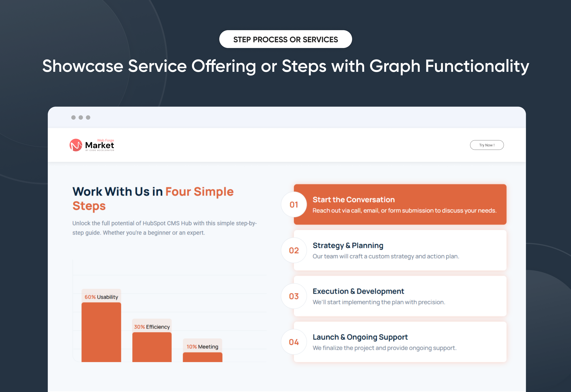Click the Try Now button

tap(487, 145)
